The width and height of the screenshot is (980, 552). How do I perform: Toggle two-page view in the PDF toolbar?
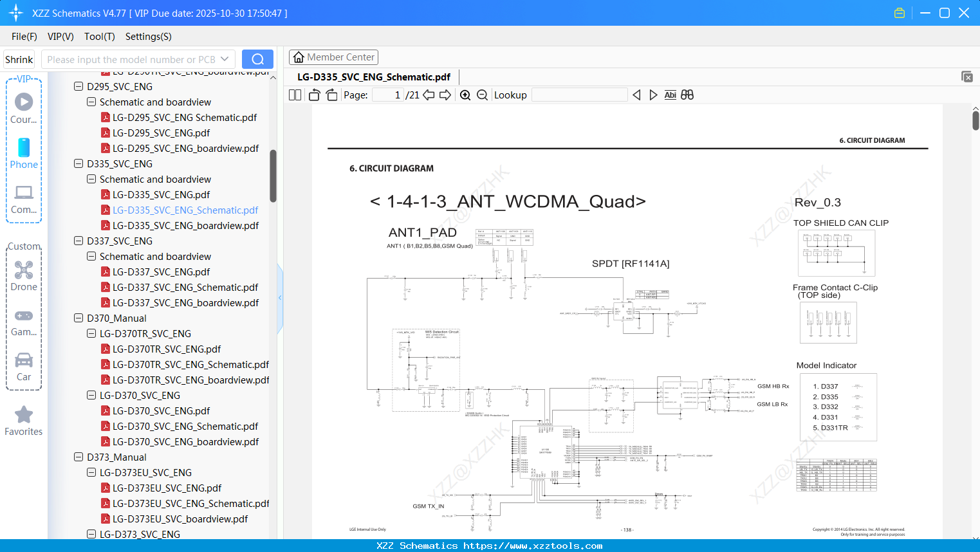point(294,95)
